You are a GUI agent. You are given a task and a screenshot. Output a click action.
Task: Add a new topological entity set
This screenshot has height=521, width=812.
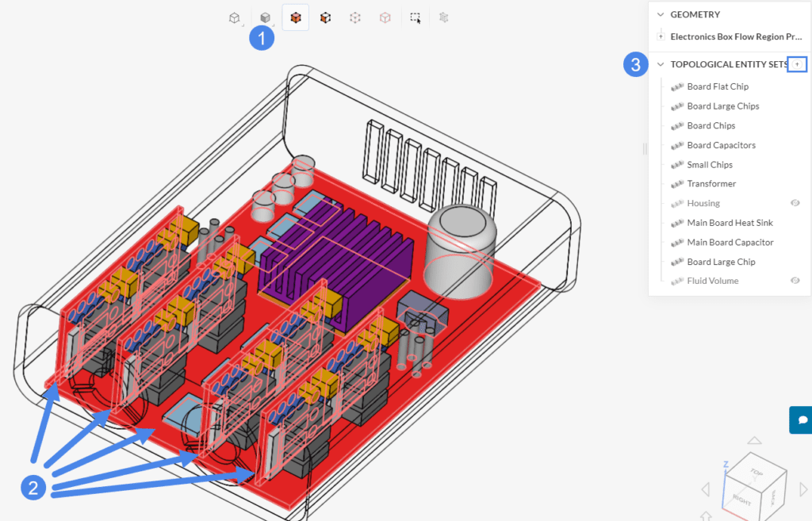(797, 64)
